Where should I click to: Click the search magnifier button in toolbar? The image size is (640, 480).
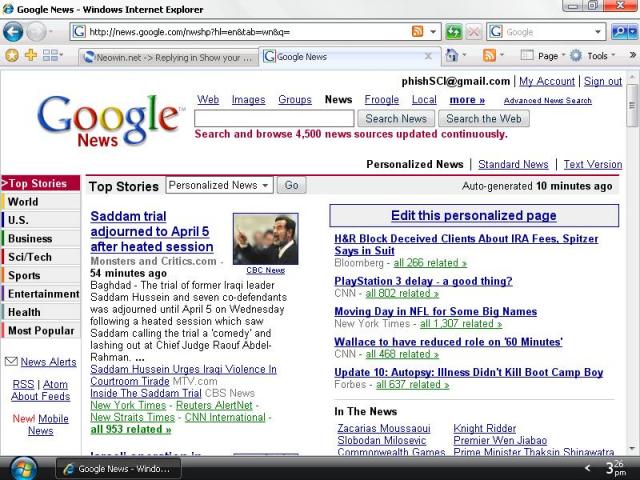click(x=619, y=31)
